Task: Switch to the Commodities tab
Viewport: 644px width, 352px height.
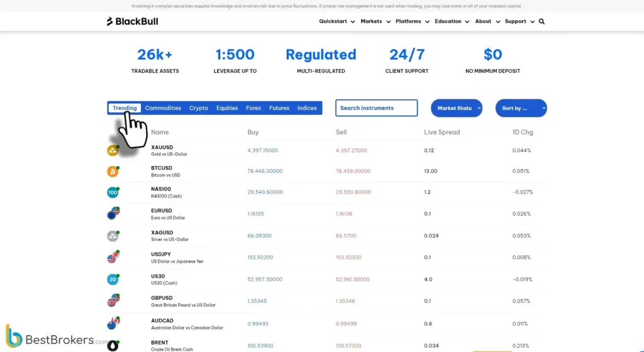Action: 163,108
